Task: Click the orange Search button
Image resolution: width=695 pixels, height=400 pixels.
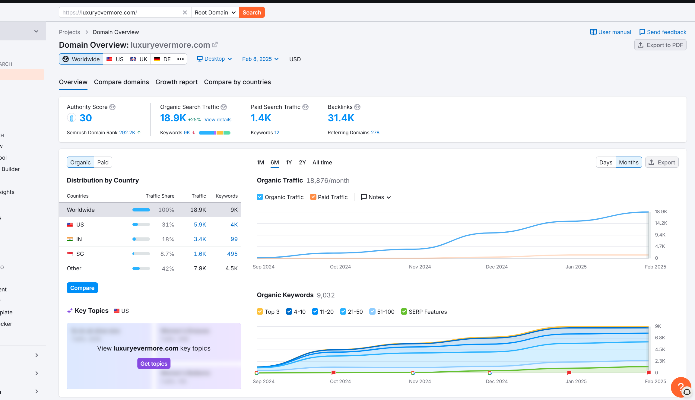Action: [x=252, y=12]
